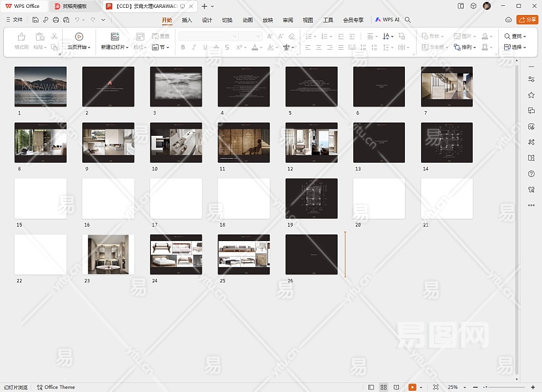Switch to normal view mode

(x=372, y=387)
